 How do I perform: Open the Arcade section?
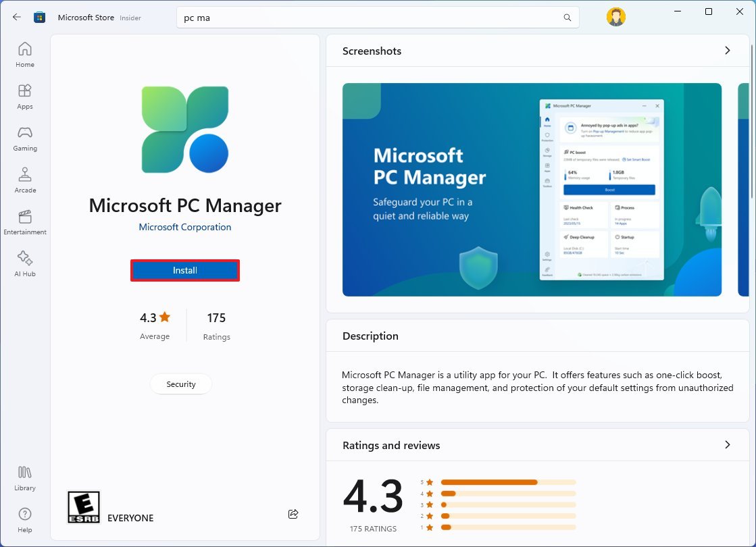pos(24,181)
